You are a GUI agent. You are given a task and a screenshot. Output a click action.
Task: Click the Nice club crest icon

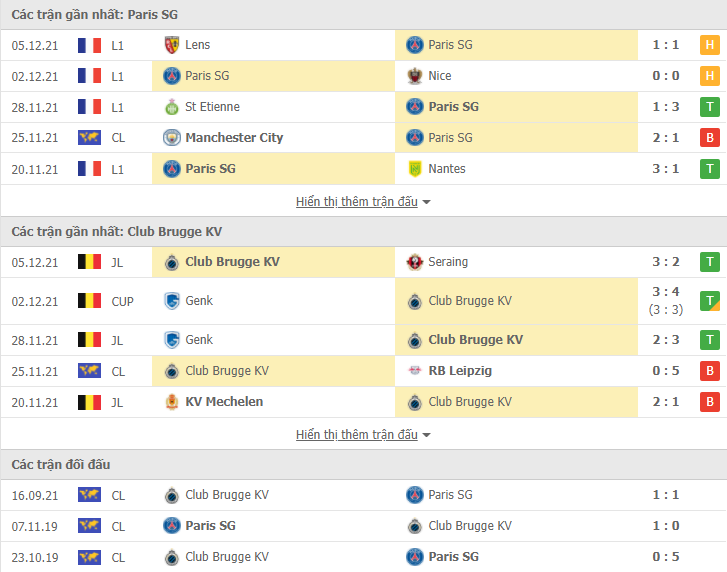tap(415, 76)
